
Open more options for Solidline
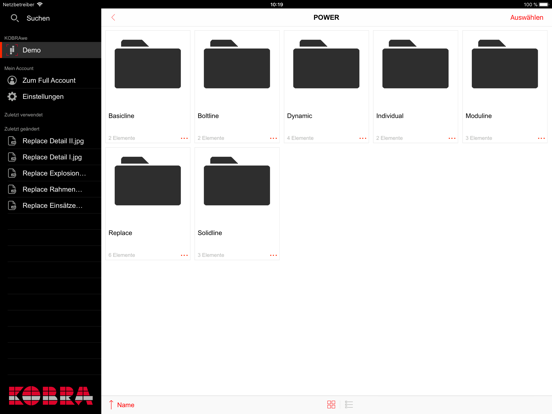point(274,255)
